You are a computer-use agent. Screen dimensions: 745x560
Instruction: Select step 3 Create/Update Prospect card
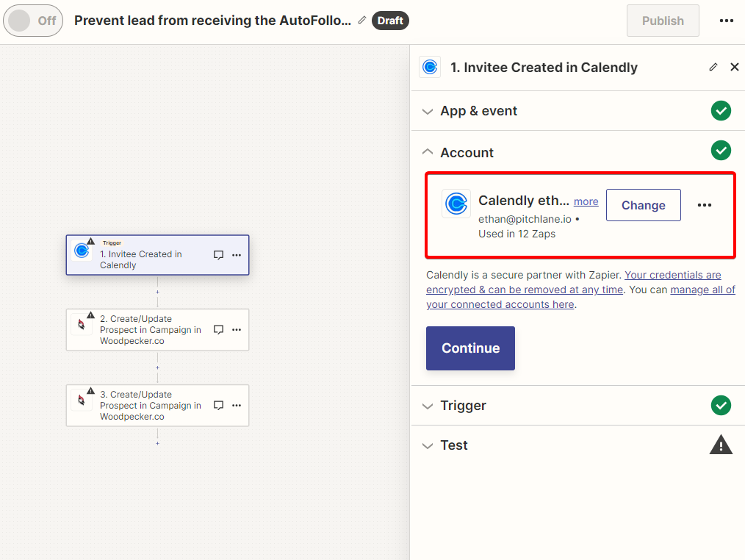(157, 406)
